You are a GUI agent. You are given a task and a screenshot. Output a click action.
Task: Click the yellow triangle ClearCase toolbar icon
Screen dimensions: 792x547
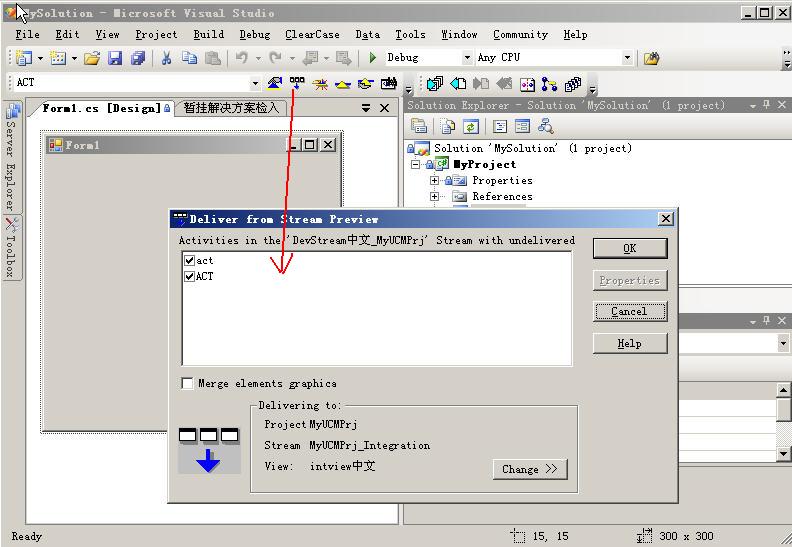pos(342,84)
